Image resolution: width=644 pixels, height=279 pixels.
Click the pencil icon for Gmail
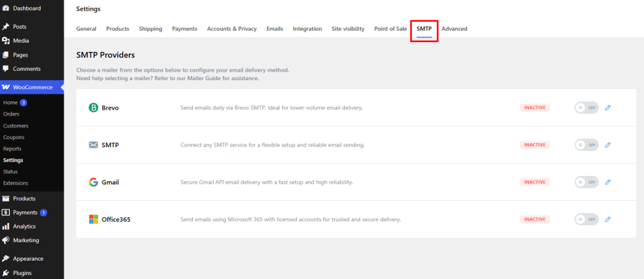coord(608,182)
